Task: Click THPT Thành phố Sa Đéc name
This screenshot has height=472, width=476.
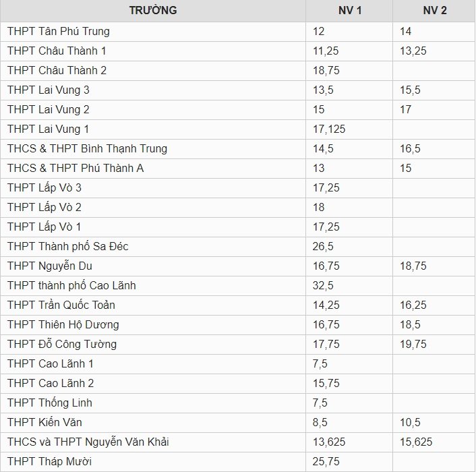Action: [x=67, y=246]
